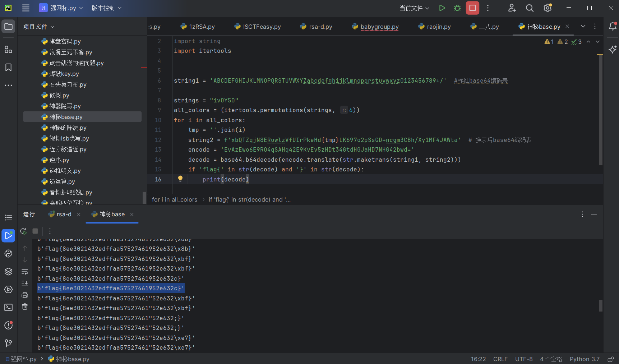Viewport: 619px width, 364px height.
Task: Open the Terminal tool window
Action: [8, 308]
